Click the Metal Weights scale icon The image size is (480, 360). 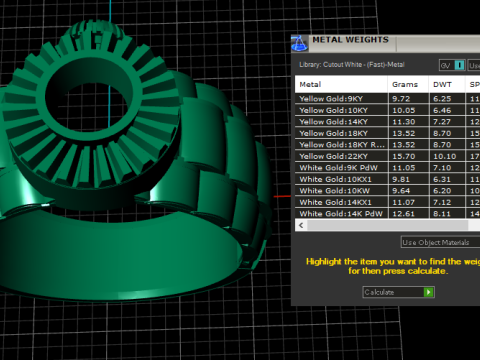pyautogui.click(x=299, y=44)
